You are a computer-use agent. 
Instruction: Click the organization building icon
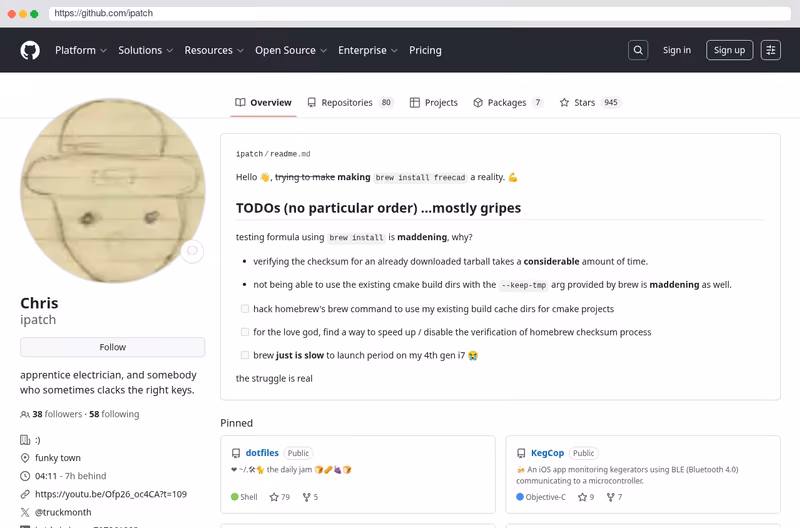24,440
